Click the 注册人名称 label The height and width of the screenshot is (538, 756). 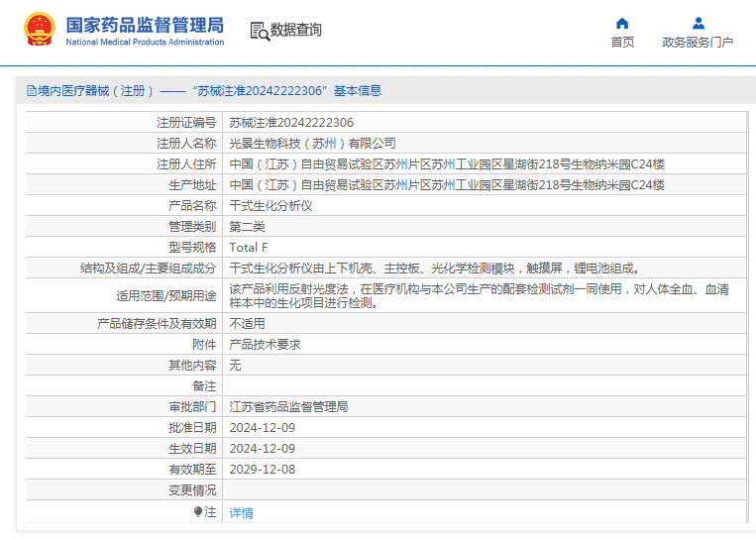(x=186, y=144)
